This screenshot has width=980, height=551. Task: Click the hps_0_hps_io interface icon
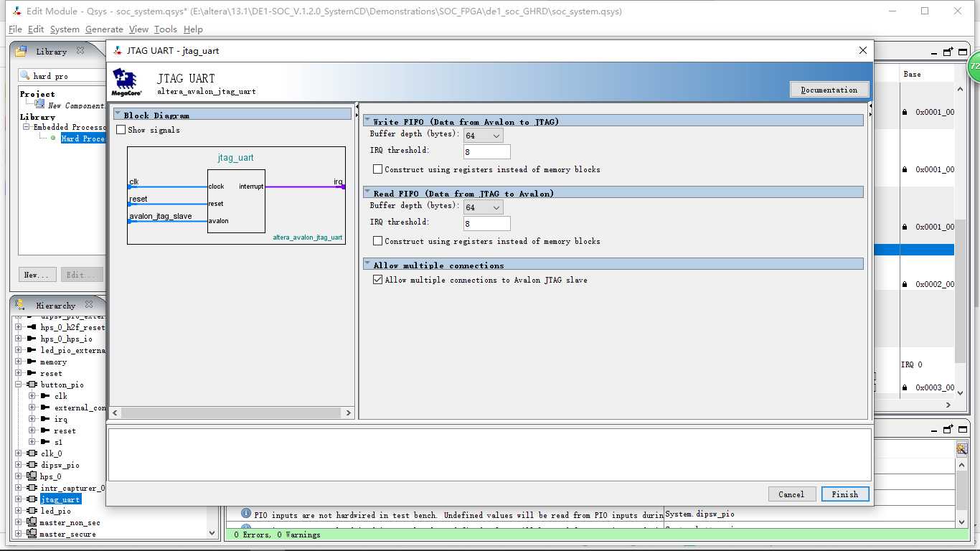click(x=32, y=339)
